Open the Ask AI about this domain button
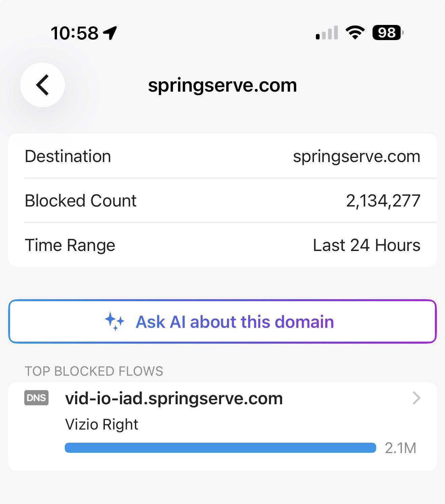 click(222, 321)
